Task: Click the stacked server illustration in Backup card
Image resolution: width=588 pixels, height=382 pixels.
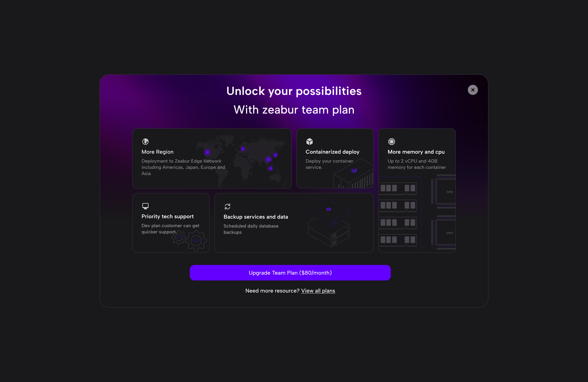Action: [329, 223]
